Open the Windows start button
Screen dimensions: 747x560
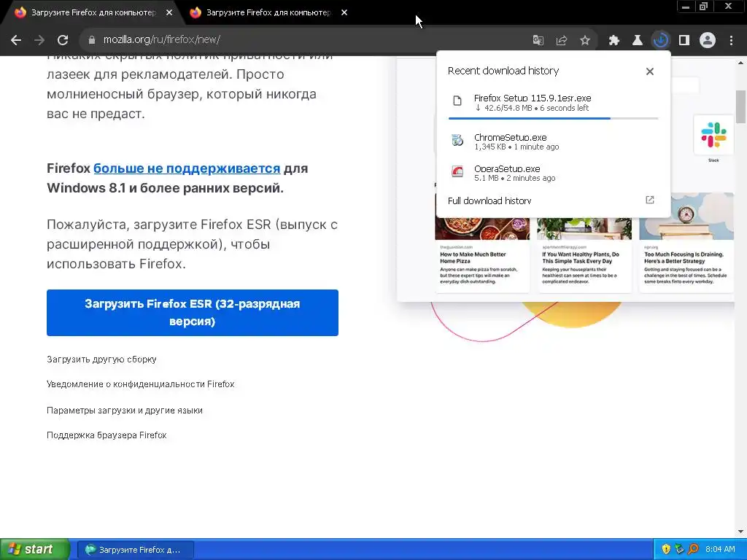click(35, 549)
